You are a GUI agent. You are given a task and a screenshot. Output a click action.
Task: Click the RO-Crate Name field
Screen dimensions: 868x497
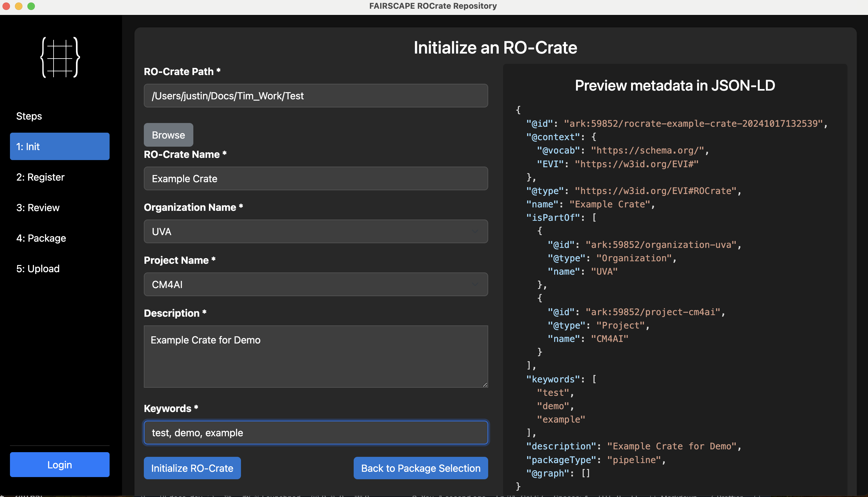point(316,178)
